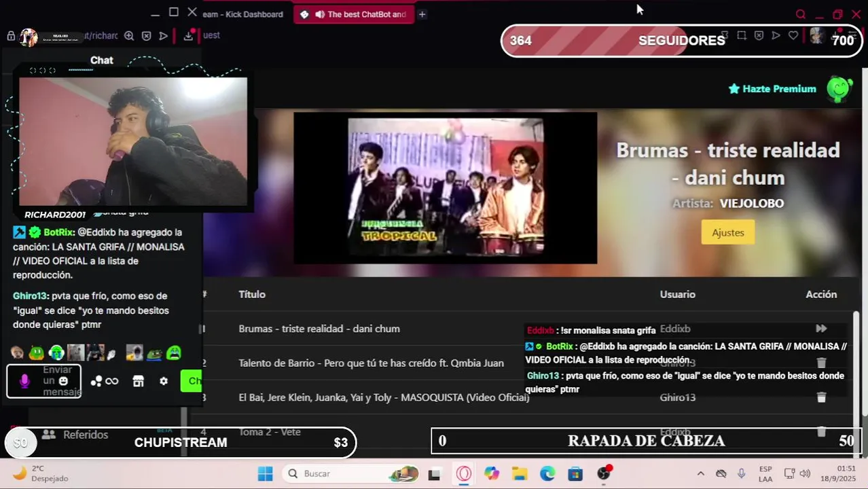This screenshot has height=489, width=868.
Task: Click the taskbar Buscar search box
Action: click(x=351, y=473)
